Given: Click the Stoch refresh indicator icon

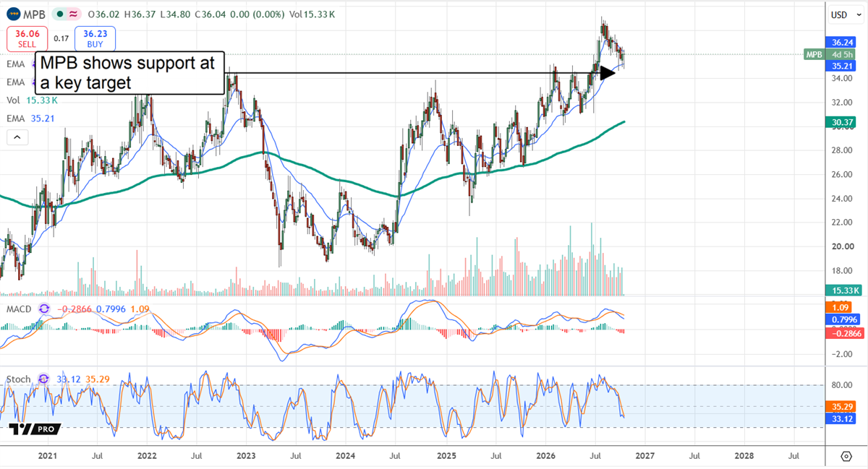Looking at the screenshot, I should [44, 379].
